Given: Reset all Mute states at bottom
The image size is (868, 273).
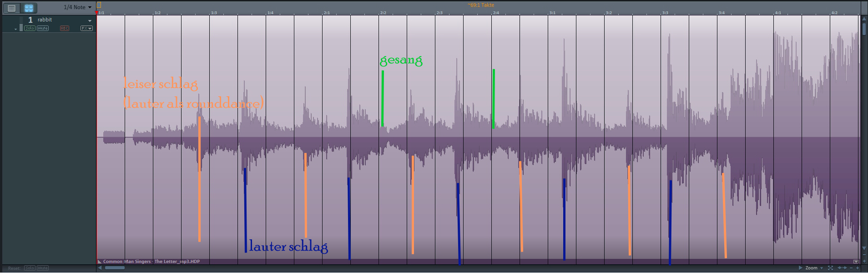Looking at the screenshot, I should [x=43, y=268].
